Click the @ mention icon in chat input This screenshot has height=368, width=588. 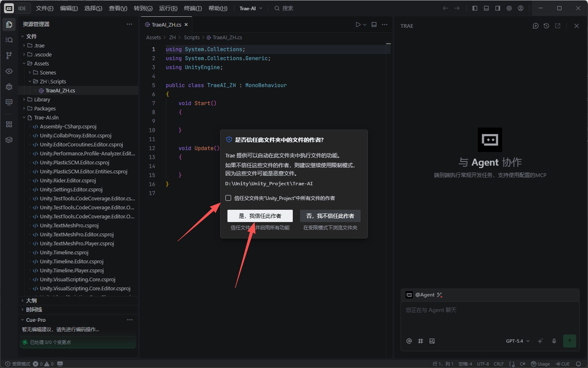click(x=409, y=341)
